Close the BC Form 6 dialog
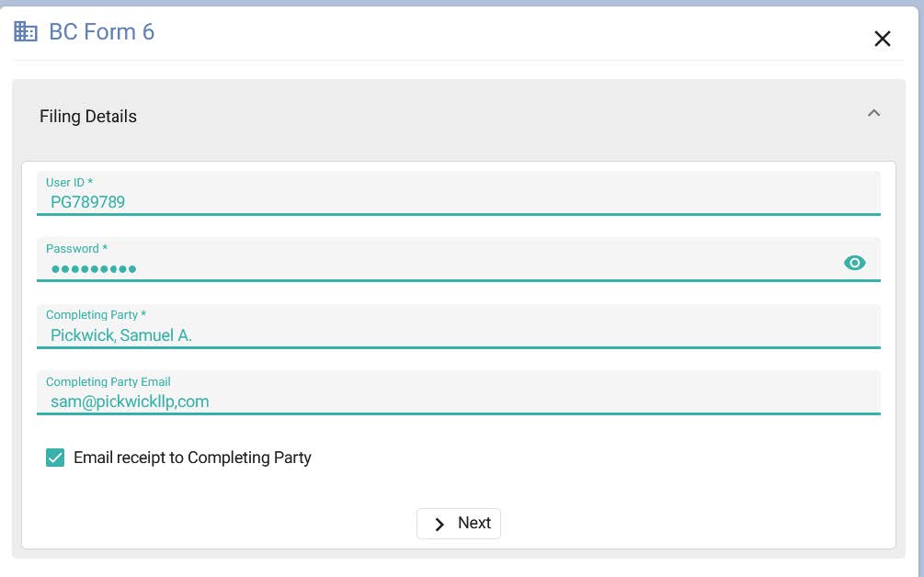This screenshot has height=577, width=924. click(883, 39)
